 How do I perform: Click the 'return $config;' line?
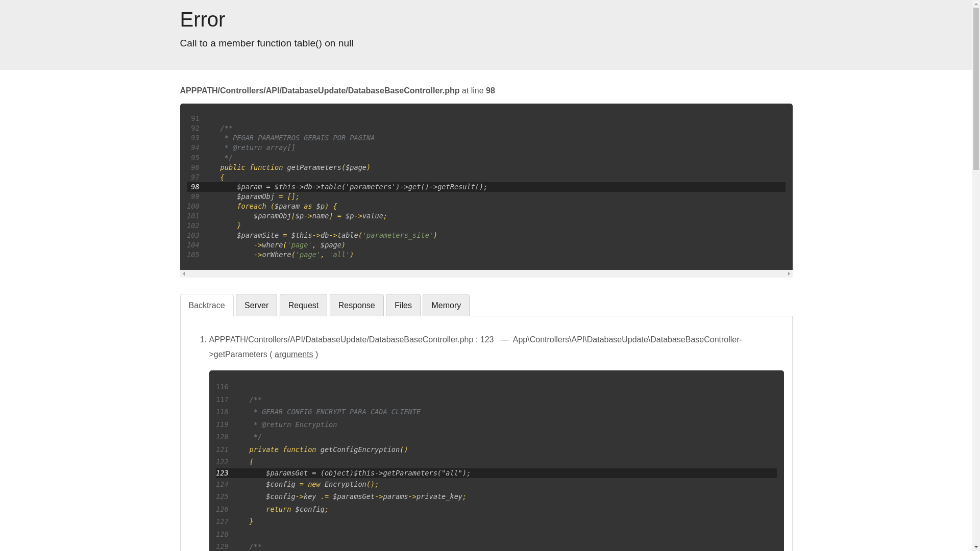pos(297,509)
